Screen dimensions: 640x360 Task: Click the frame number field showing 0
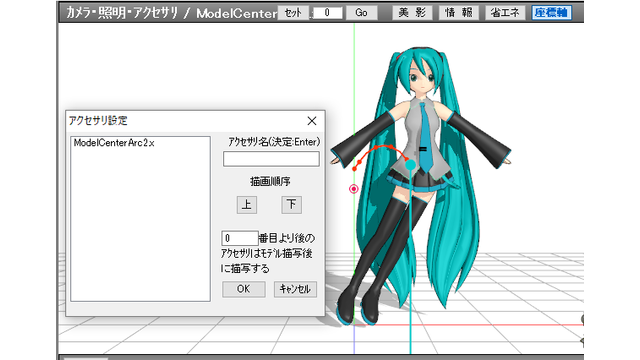tap(327, 13)
